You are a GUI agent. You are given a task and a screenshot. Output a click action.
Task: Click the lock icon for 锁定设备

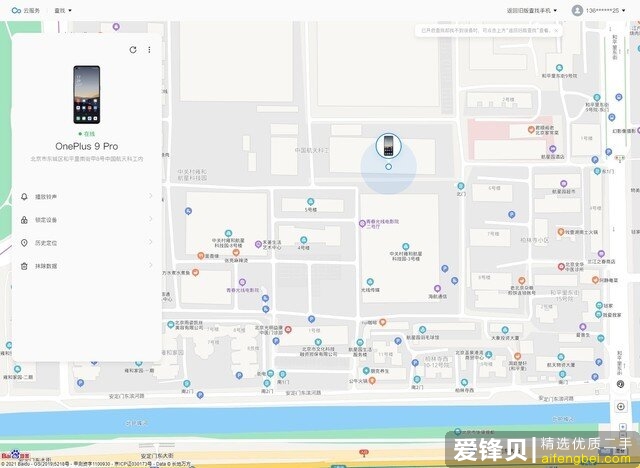(x=24, y=219)
